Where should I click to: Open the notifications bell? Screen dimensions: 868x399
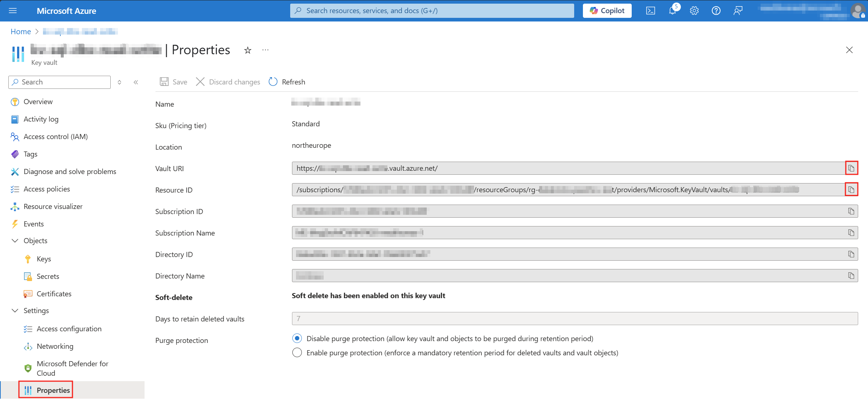tap(672, 11)
